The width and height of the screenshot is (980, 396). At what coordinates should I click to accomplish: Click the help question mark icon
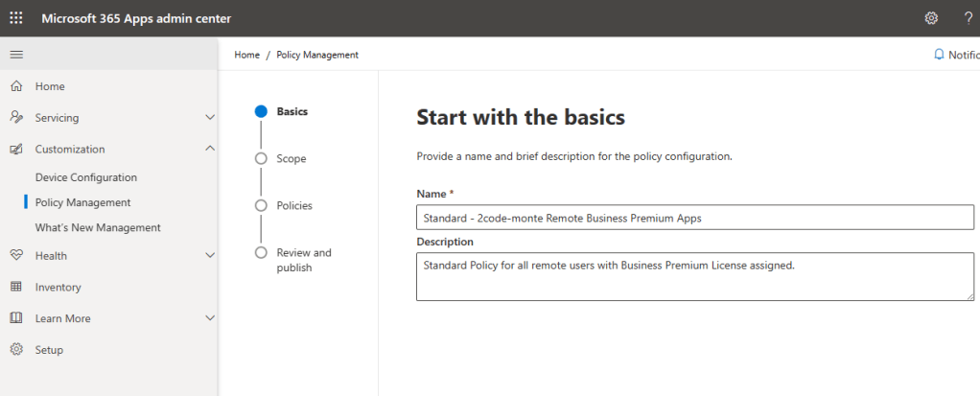click(x=968, y=18)
